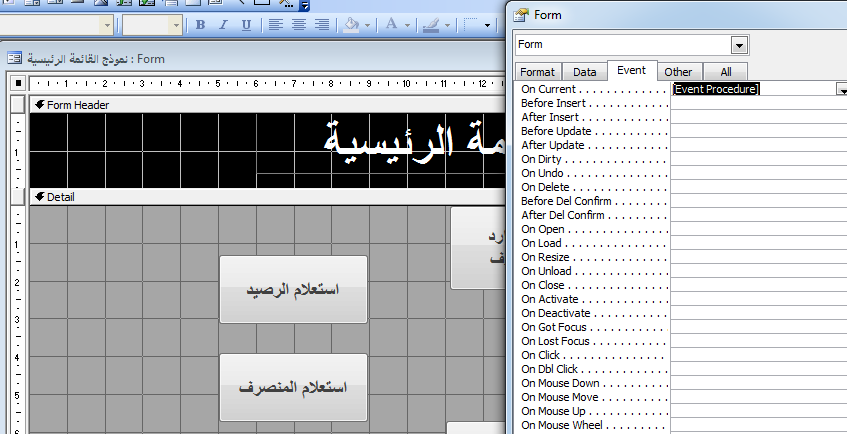Select the On Resize property label
This screenshot has width=847, height=434.
tap(545, 257)
